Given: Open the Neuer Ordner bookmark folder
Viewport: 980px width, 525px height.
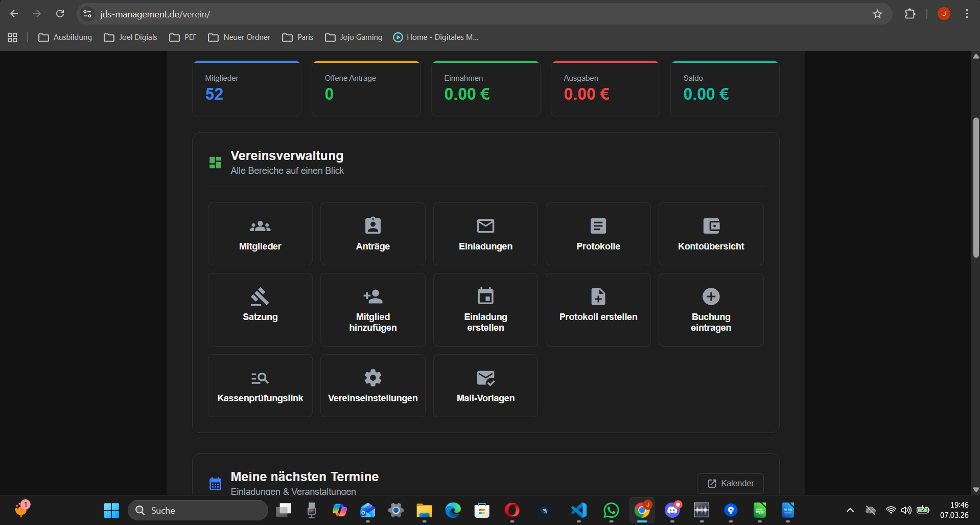Looking at the screenshot, I should click(x=239, y=37).
